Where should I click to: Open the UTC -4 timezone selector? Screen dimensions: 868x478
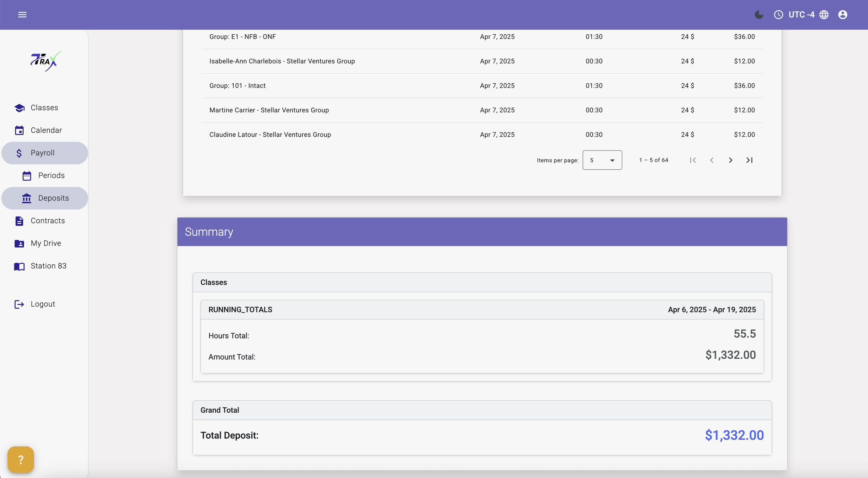[801, 15]
